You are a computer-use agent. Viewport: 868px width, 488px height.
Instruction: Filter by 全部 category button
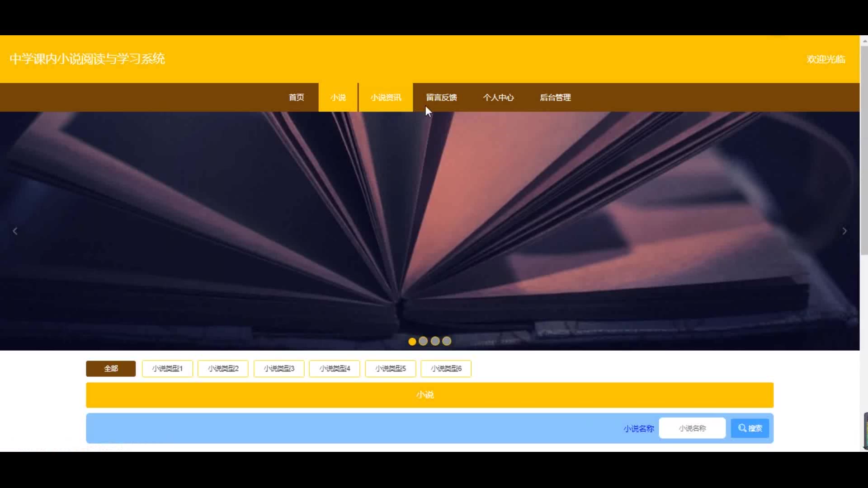[111, 368]
